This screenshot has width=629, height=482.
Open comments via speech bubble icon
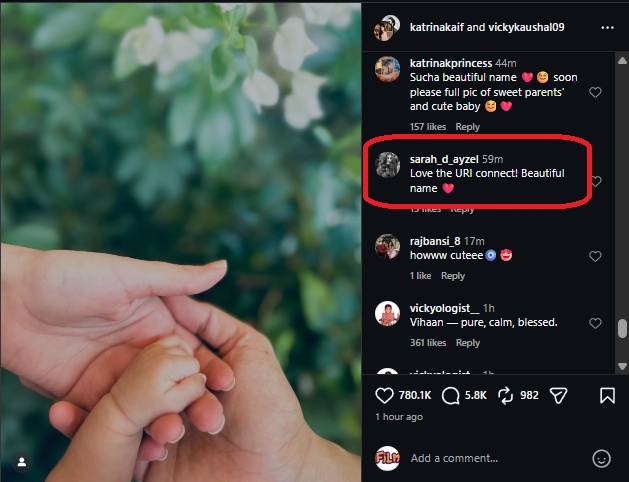pos(450,395)
